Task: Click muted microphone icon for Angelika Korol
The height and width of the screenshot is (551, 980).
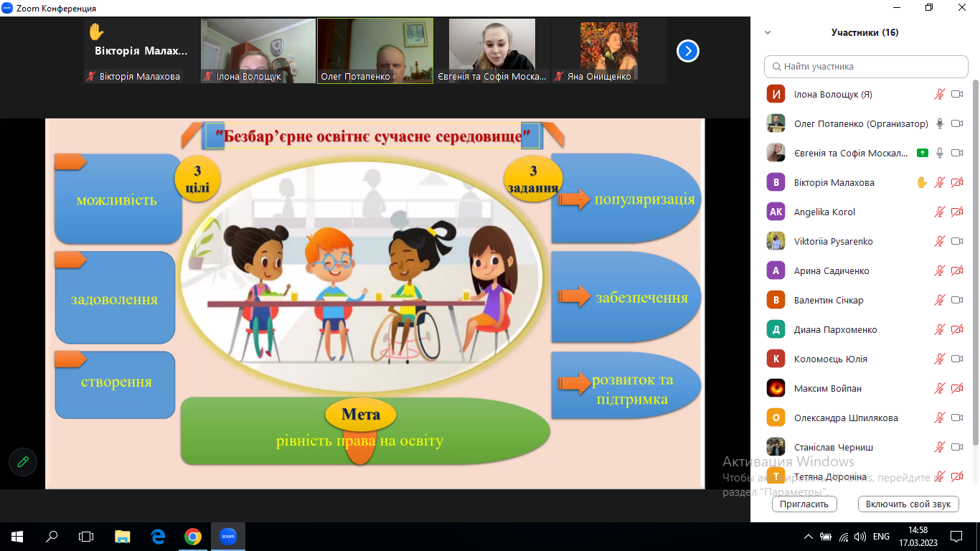Action: point(940,212)
